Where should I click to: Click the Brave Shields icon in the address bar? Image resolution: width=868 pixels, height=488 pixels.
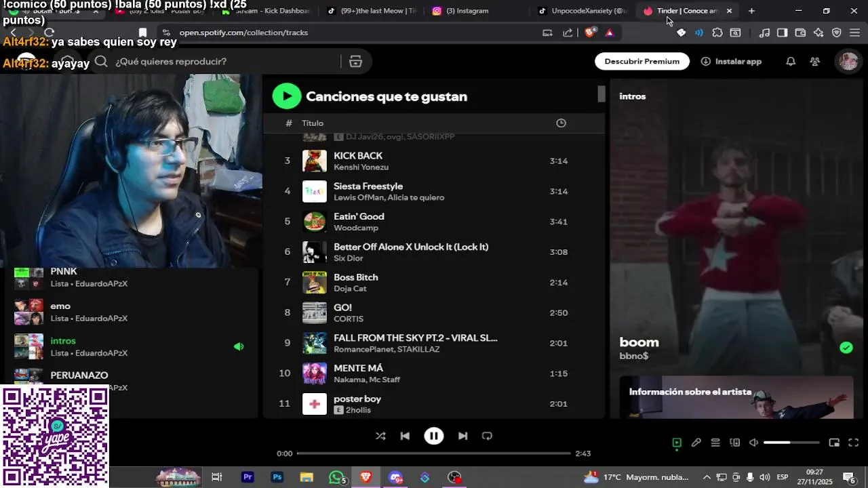(590, 33)
